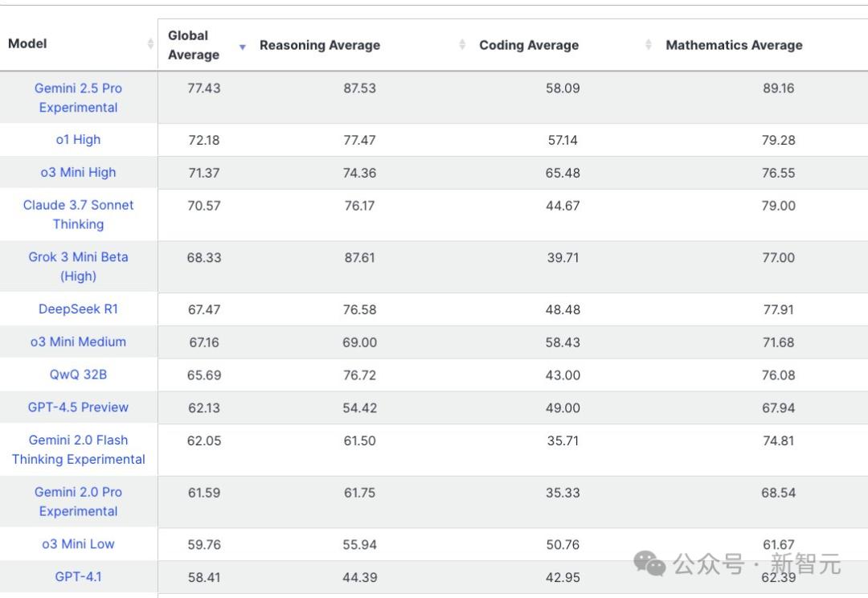Select mathematics value 77.00
The width and height of the screenshot is (868, 598).
point(778,257)
